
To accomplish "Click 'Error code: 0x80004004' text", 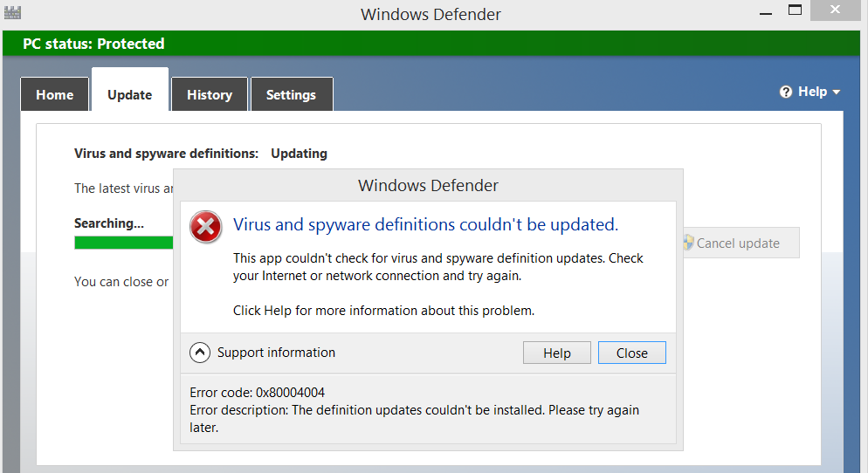I will point(258,393).
